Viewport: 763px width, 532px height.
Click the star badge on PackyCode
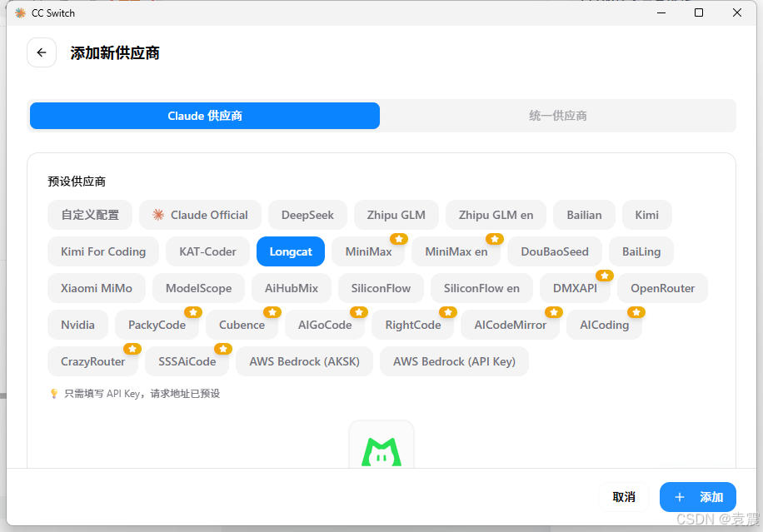[193, 311]
